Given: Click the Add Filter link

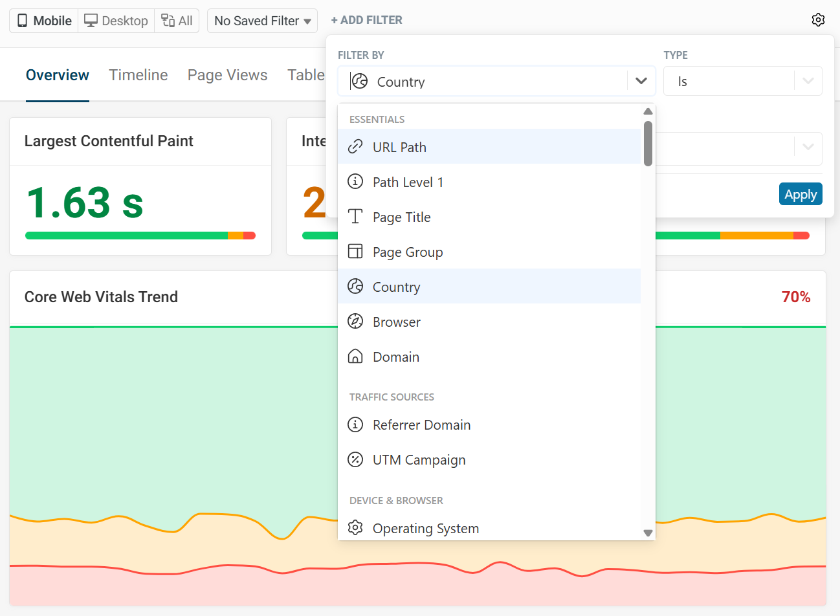Looking at the screenshot, I should tap(366, 20).
